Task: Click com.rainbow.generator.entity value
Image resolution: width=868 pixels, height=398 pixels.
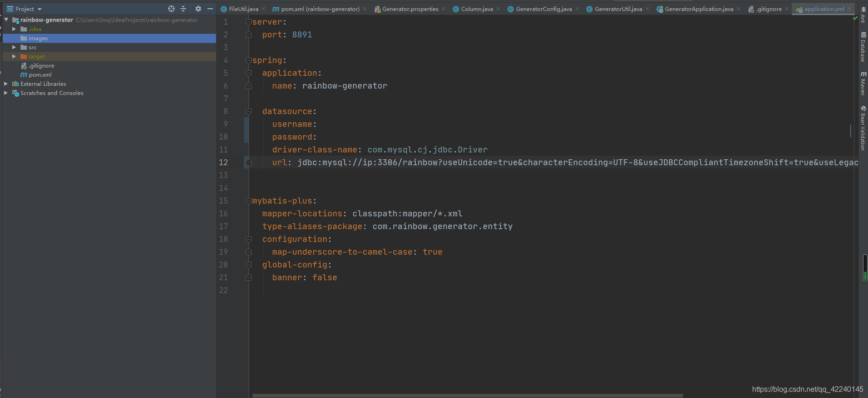Action: click(x=443, y=226)
